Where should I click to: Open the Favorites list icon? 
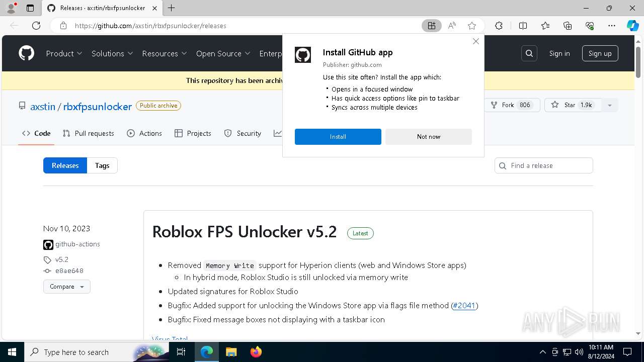point(545,26)
